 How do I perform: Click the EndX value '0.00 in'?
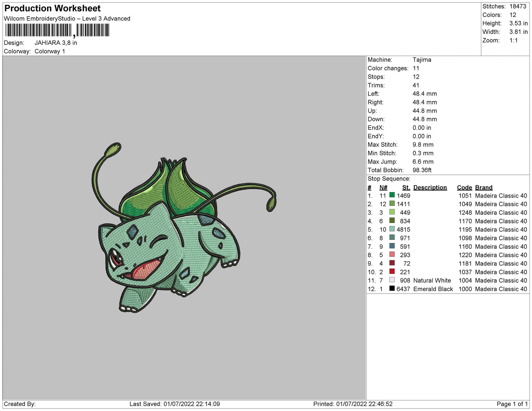422,127
